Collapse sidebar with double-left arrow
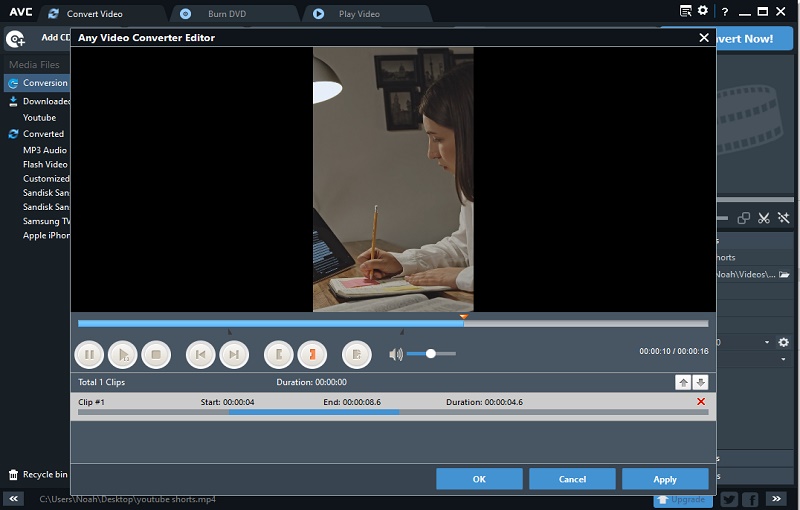The height and width of the screenshot is (510, 800). click(x=13, y=498)
